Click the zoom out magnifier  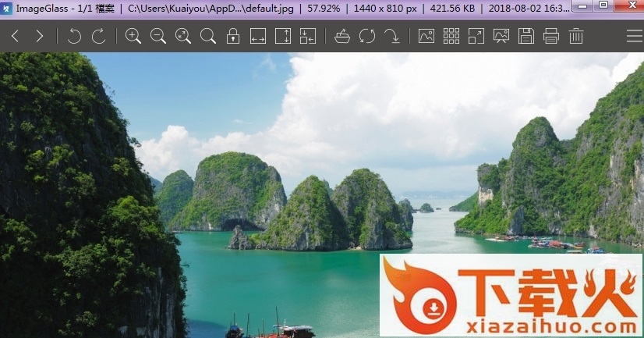(x=158, y=36)
